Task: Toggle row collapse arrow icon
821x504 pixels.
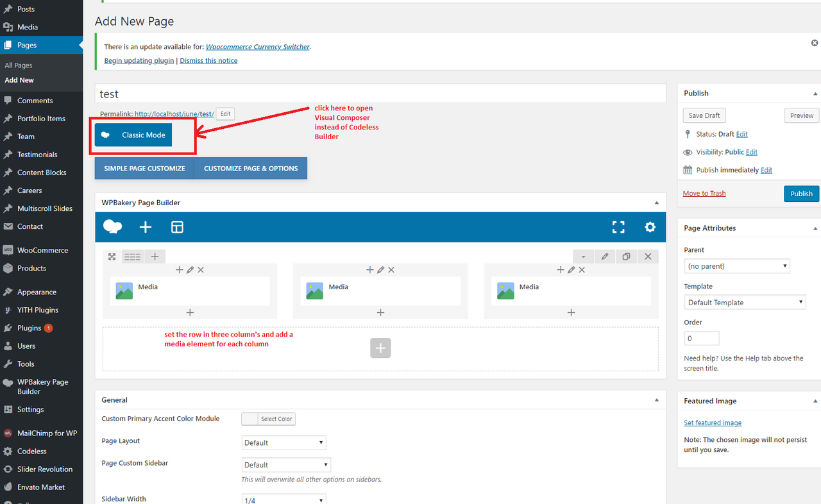Action: click(583, 256)
